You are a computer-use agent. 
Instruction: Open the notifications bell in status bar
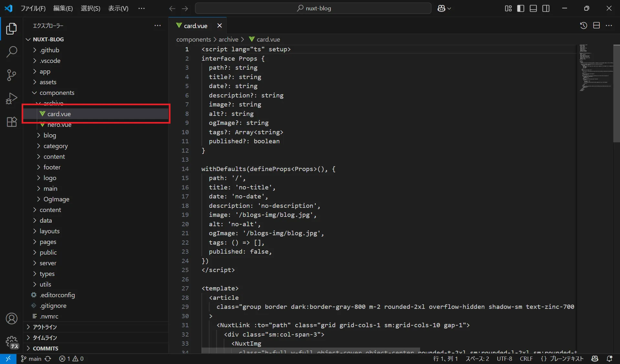tap(609, 359)
